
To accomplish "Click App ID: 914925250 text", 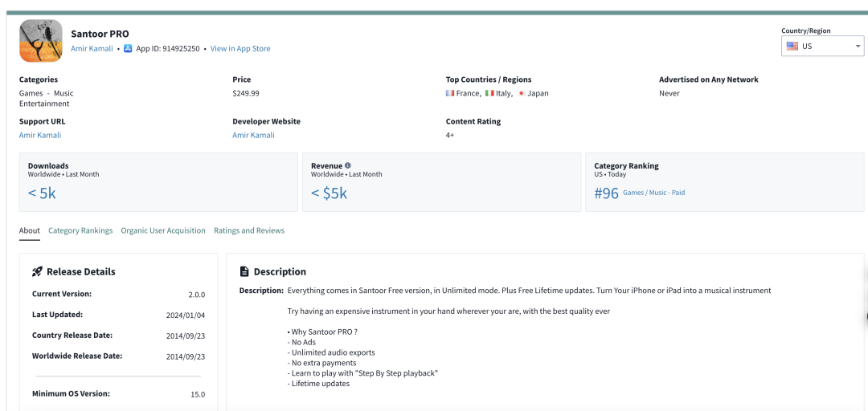I will click(x=168, y=49).
